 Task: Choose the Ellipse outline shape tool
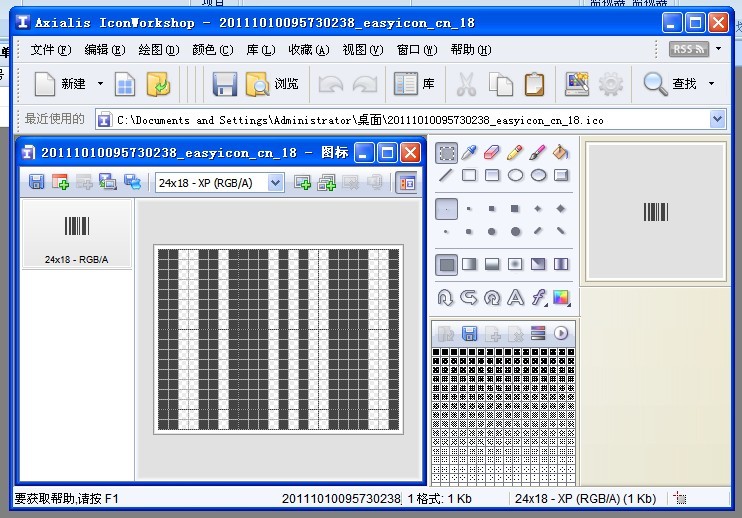coord(515,176)
